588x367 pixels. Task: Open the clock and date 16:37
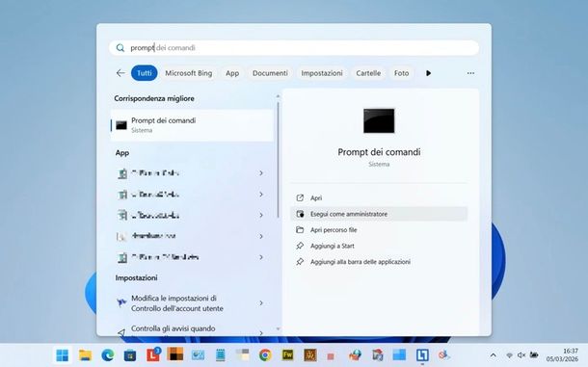pos(562,355)
